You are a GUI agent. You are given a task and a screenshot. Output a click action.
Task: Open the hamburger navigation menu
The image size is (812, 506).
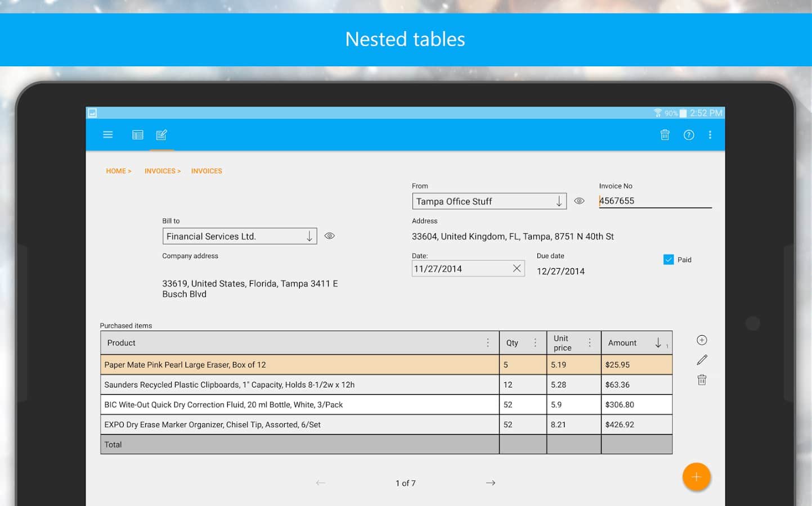click(108, 135)
